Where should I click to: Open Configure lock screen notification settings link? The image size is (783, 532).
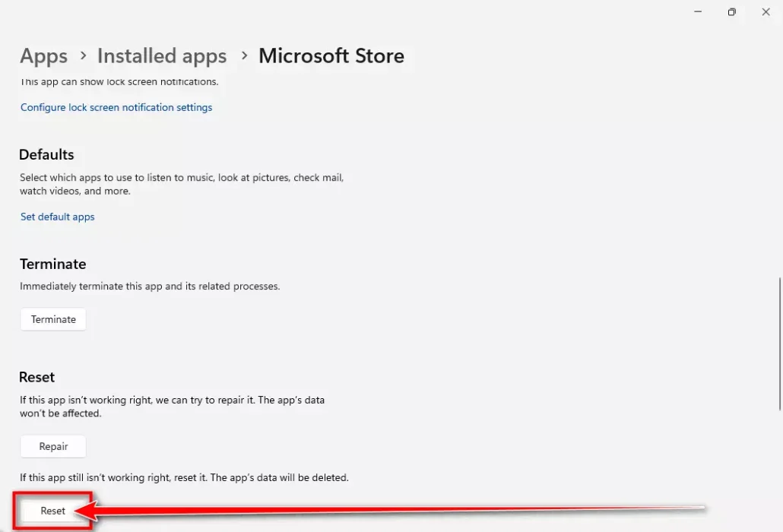tap(116, 107)
